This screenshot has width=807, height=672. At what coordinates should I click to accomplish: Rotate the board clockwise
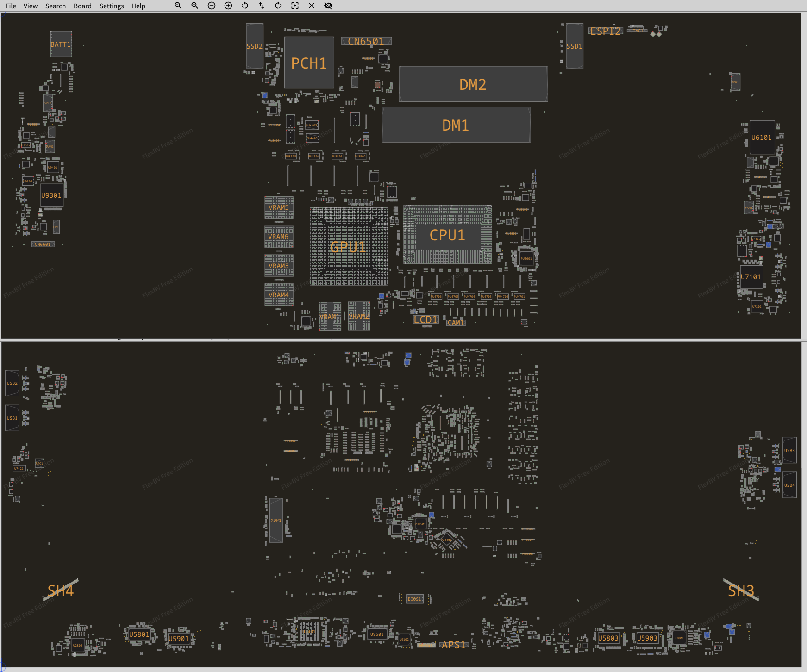pyautogui.click(x=278, y=6)
